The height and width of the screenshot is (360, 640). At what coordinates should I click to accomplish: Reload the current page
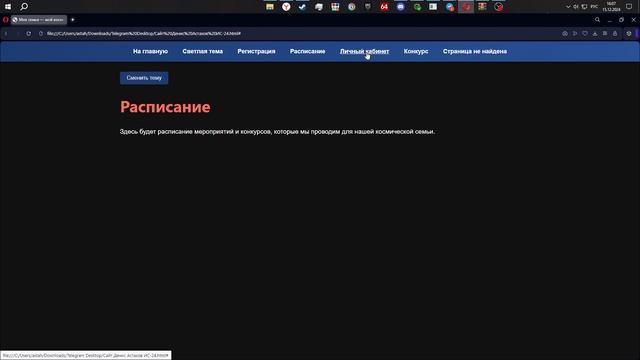[x=29, y=33]
